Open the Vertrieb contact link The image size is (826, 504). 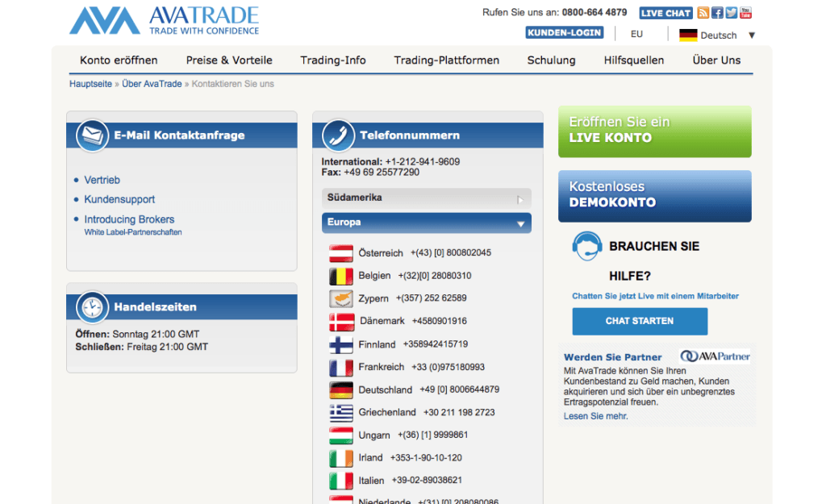point(102,180)
